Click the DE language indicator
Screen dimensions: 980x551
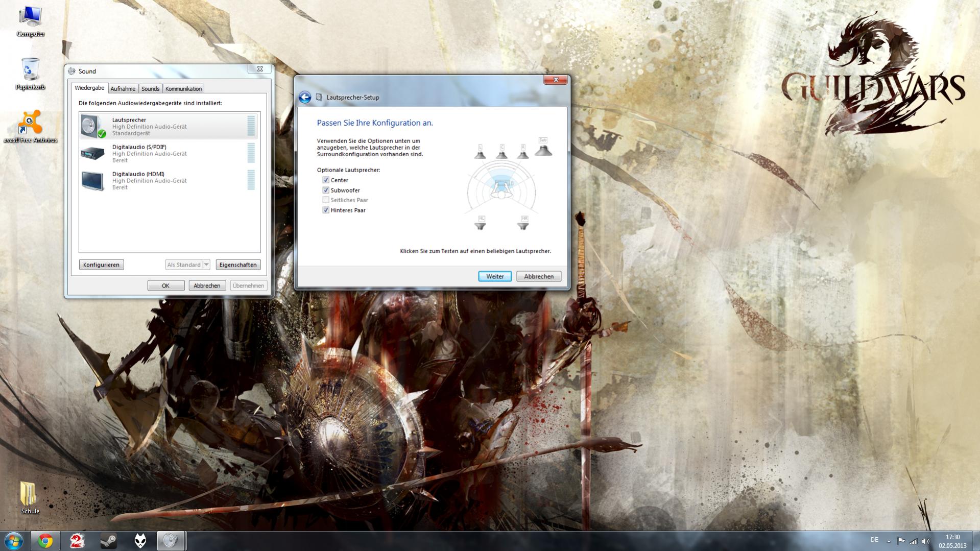[874, 540]
